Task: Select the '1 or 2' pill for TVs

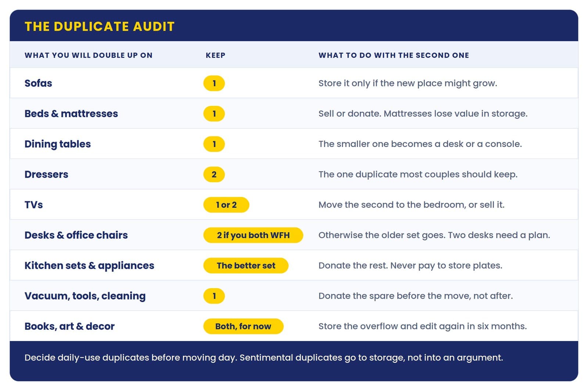Action: point(226,205)
